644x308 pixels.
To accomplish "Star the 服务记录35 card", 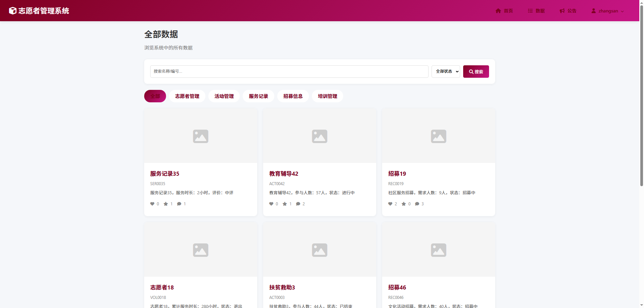I will coord(166,204).
